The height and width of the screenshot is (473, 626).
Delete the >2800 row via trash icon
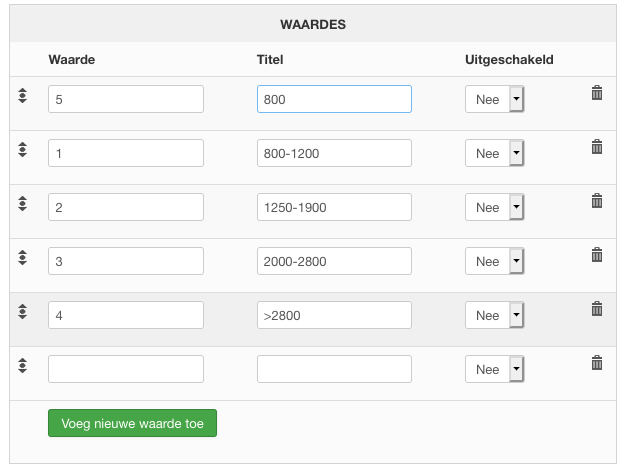(x=597, y=309)
